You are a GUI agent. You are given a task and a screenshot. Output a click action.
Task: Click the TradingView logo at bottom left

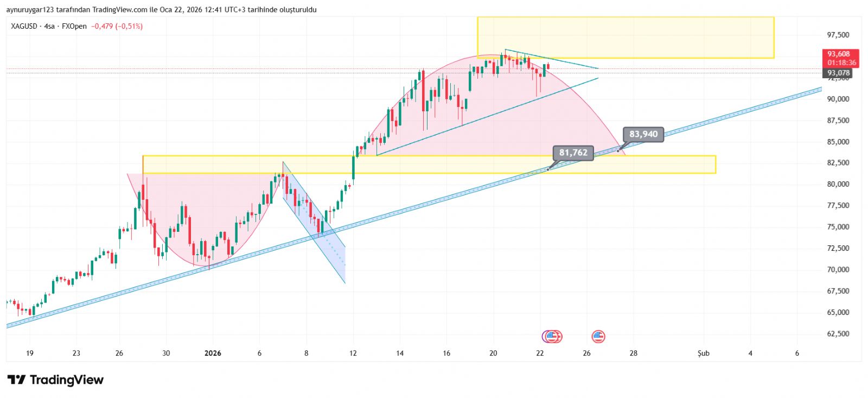[x=55, y=380]
